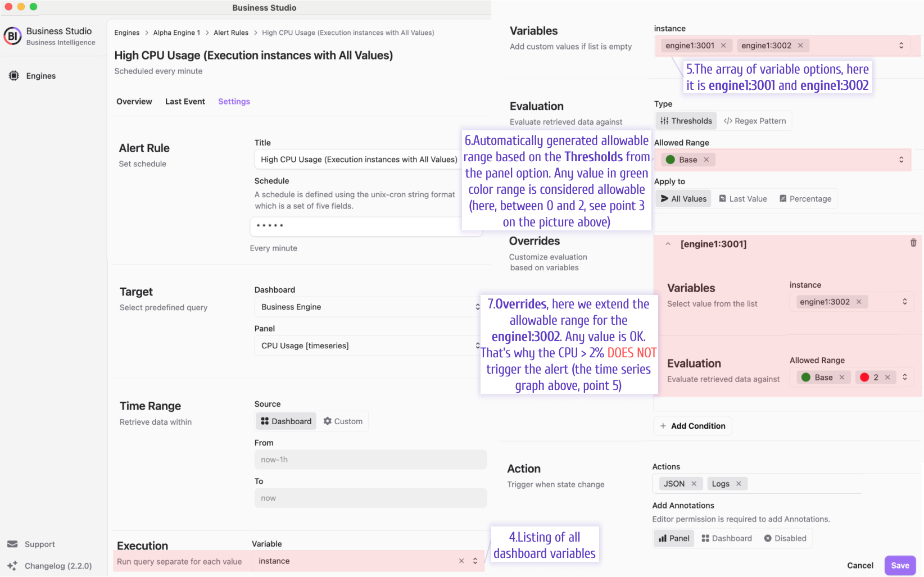The width and height of the screenshot is (924, 577).
Task: Click the cron schedule input field
Action: (x=365, y=226)
